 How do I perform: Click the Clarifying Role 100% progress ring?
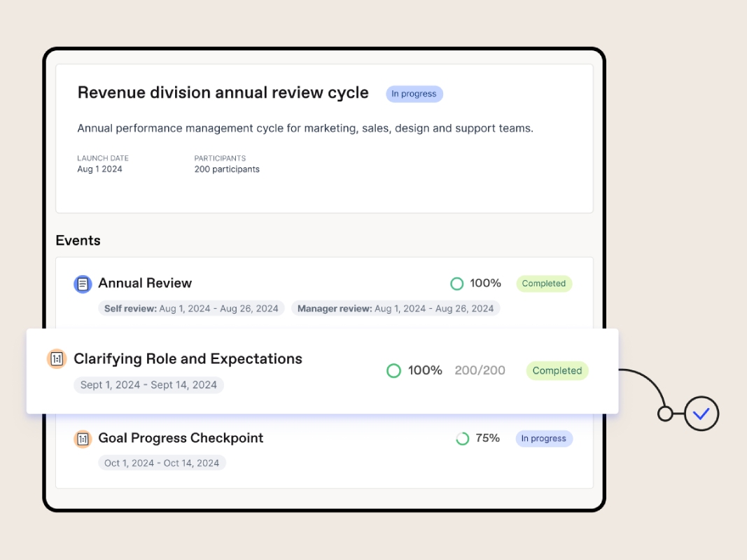(393, 370)
